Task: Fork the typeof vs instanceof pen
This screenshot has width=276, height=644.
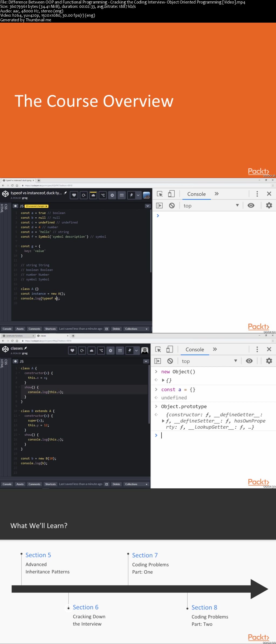Action: (x=103, y=195)
